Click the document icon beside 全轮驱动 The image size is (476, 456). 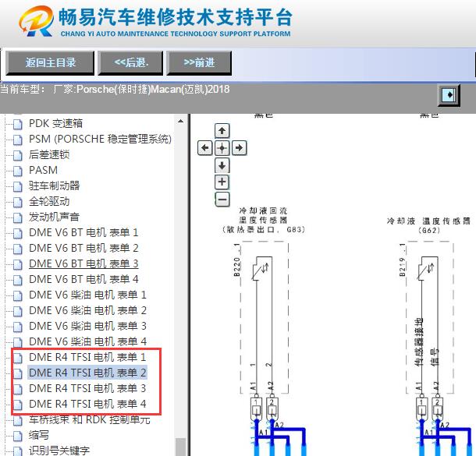pos(18,202)
